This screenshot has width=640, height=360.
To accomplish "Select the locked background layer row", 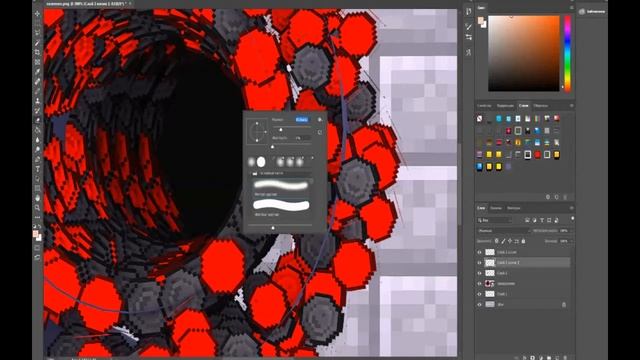I will [x=524, y=304].
